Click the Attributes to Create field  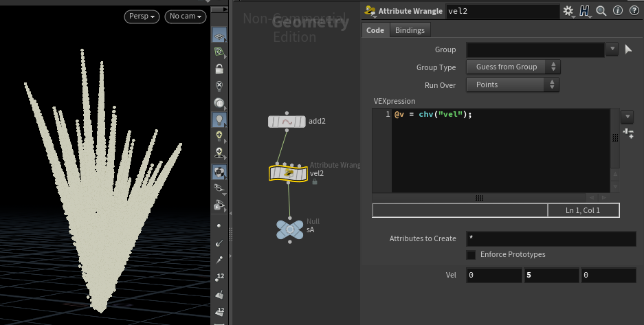(551, 238)
